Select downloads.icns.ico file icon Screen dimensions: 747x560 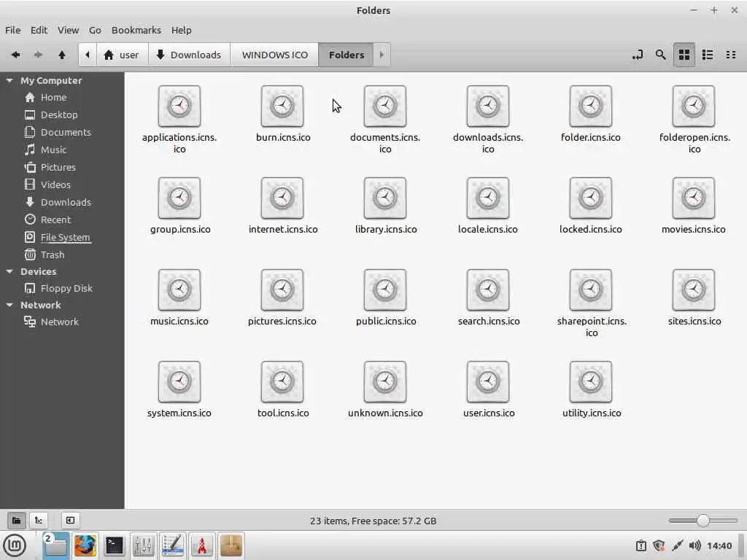tap(488, 106)
